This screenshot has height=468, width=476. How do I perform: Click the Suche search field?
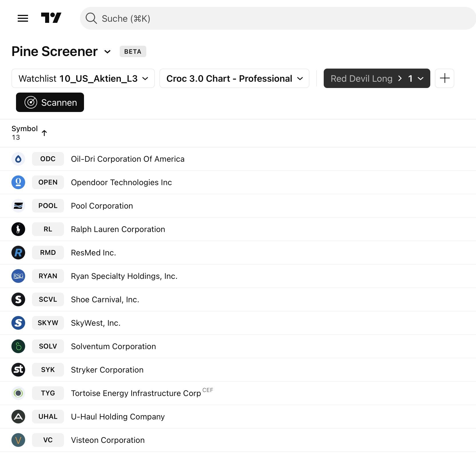[x=278, y=18]
